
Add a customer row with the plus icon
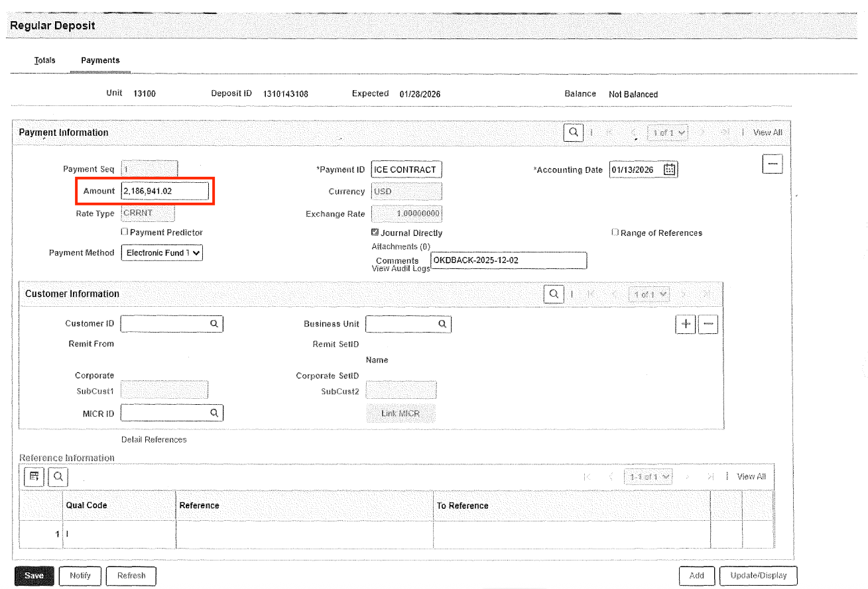[686, 324]
